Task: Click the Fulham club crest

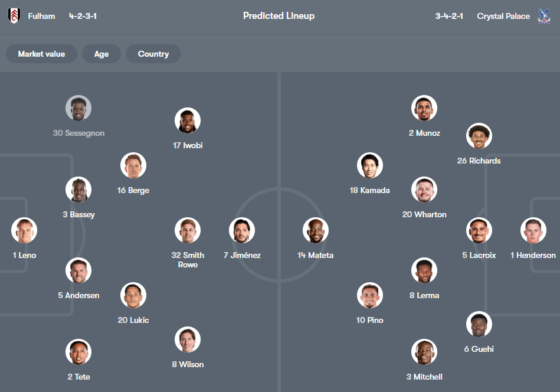Action: click(x=14, y=16)
